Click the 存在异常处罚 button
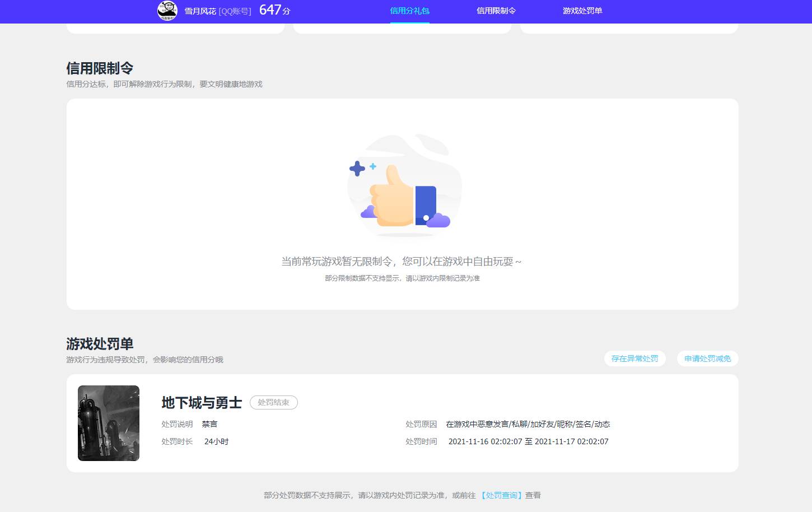Image resolution: width=812 pixels, height=512 pixels. 635,359
